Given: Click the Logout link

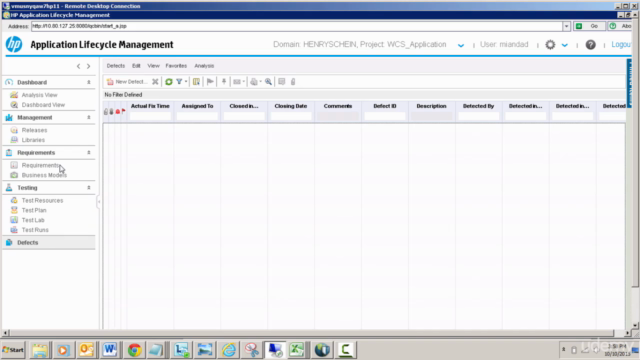Looking at the screenshot, I should pyautogui.click(x=621, y=44).
